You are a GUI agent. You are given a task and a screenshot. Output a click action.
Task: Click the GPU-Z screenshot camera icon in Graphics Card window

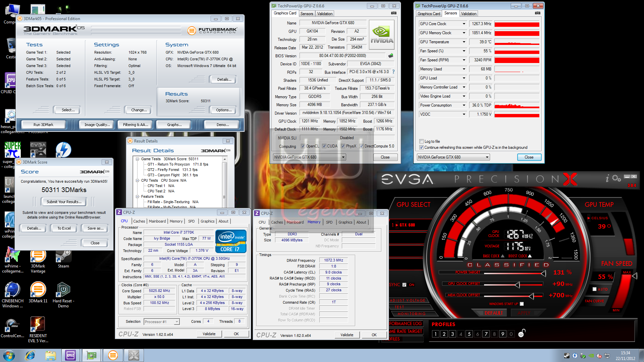(394, 13)
